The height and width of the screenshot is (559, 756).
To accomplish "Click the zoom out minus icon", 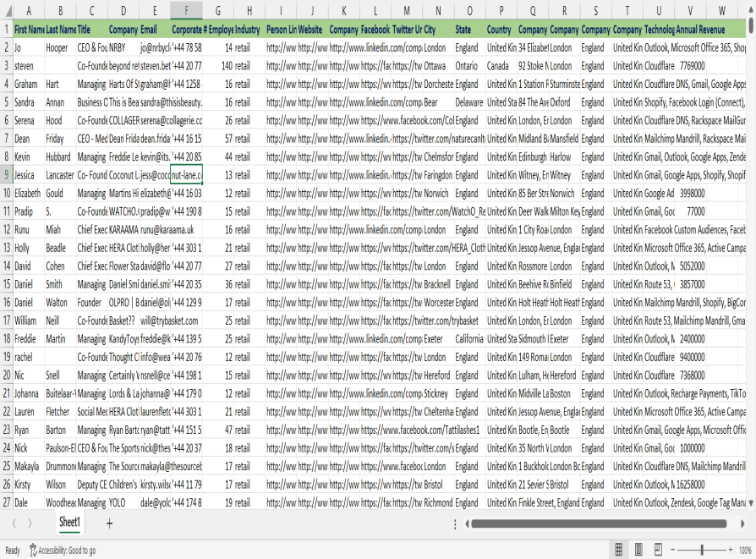I will (674, 550).
